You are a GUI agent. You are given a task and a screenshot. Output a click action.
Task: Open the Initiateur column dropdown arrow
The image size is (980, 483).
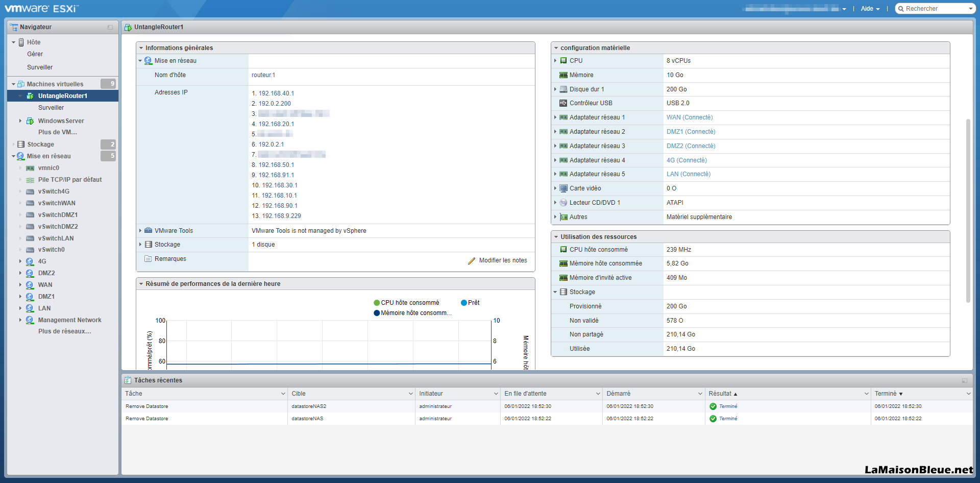click(496, 394)
